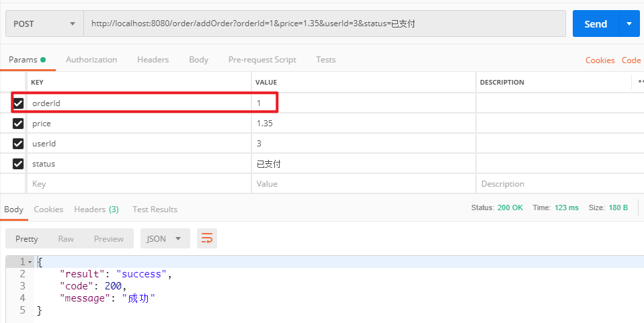Click the empty Value input field

click(x=364, y=184)
